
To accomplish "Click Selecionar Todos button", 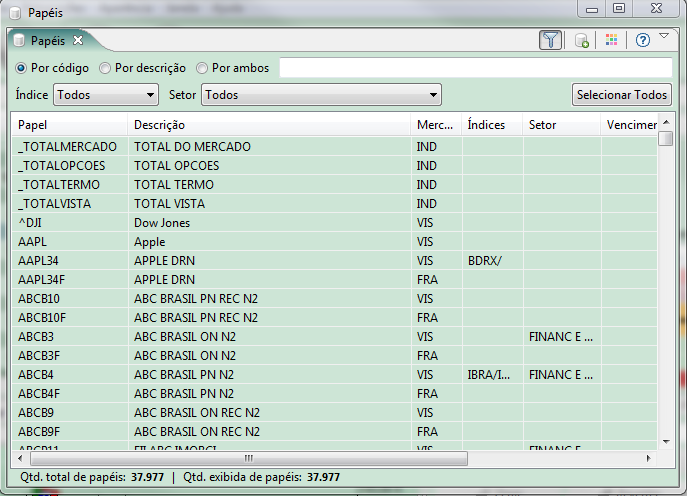I will (622, 95).
